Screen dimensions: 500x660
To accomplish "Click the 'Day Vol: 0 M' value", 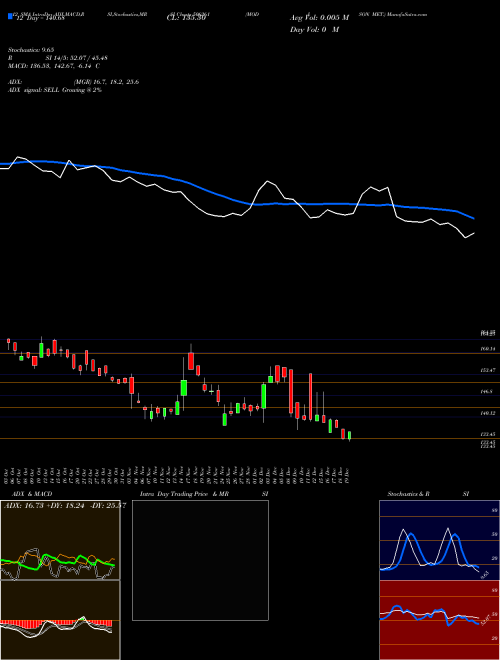I will click(314, 29).
